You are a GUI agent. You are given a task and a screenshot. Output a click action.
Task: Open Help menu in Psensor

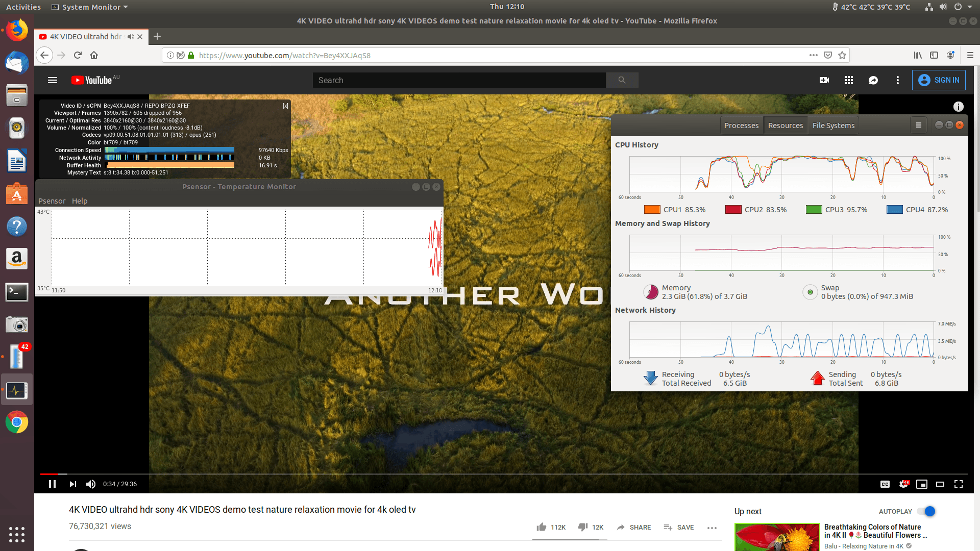(80, 201)
